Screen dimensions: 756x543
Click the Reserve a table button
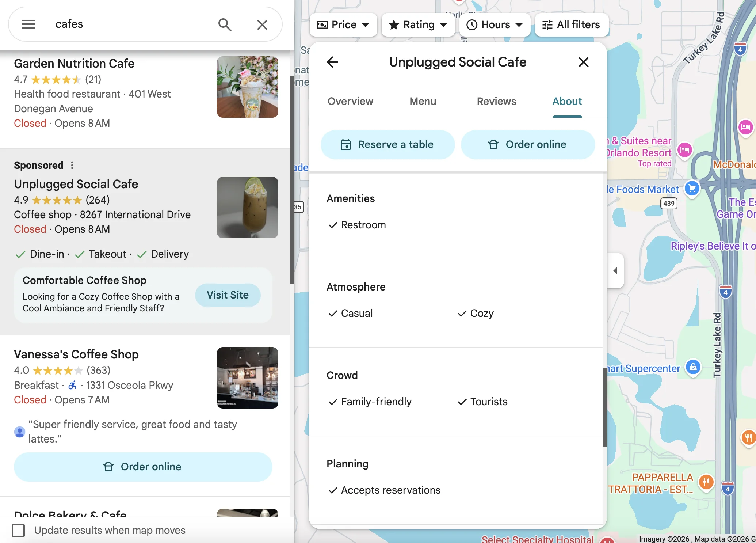pos(387,144)
